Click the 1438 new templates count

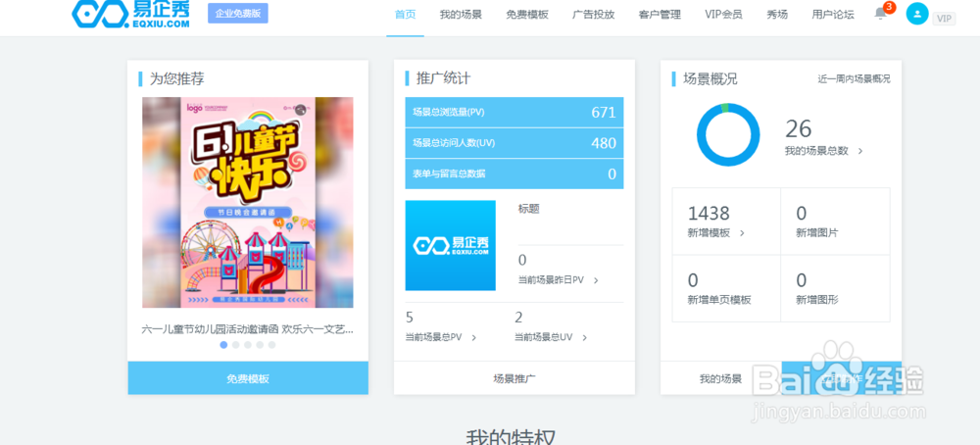(x=709, y=214)
